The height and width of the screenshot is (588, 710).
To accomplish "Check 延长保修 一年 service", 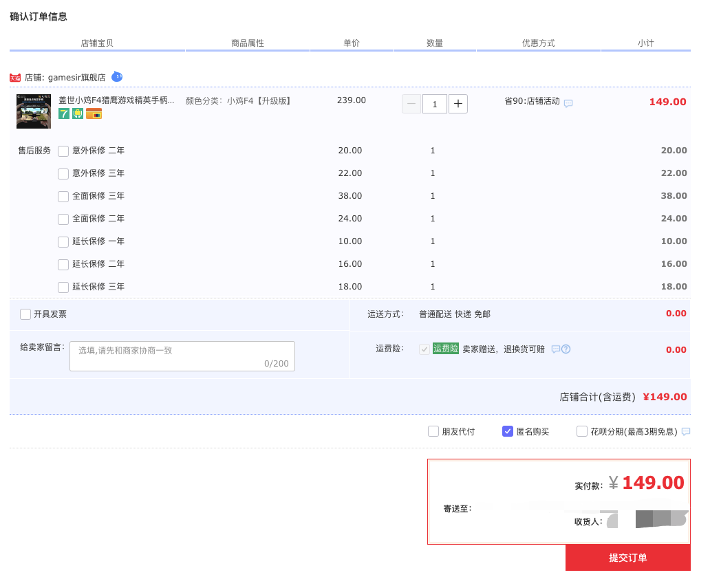I will 63,241.
